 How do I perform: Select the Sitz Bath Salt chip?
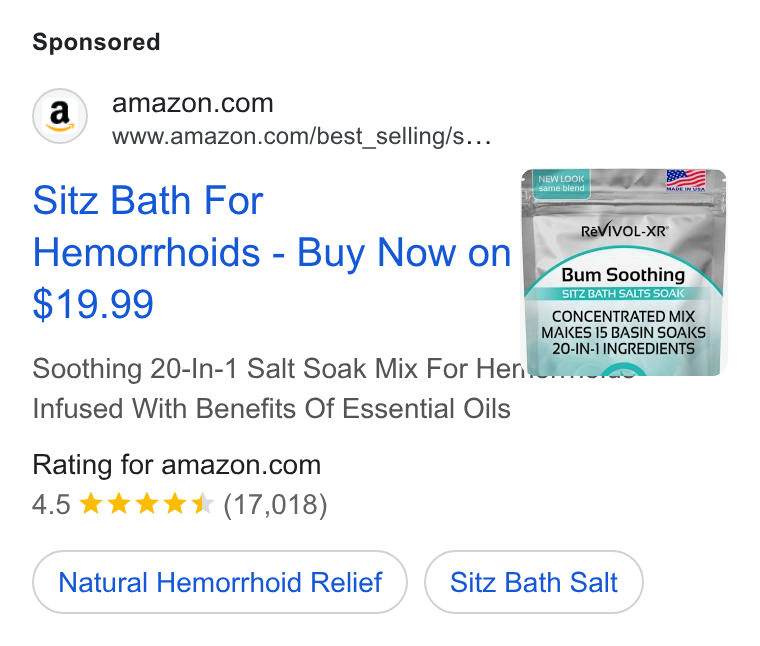(x=534, y=582)
